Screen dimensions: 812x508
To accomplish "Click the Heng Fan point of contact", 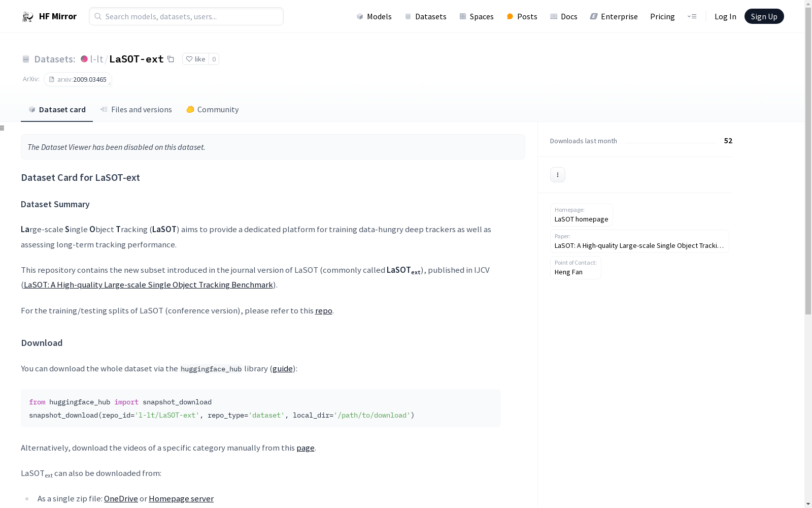I will point(576,268).
